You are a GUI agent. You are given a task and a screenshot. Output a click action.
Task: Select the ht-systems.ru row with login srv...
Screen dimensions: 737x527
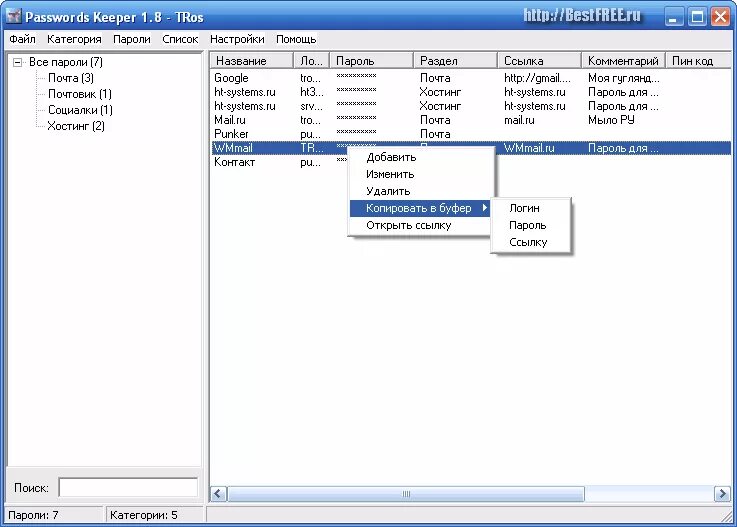coord(471,106)
